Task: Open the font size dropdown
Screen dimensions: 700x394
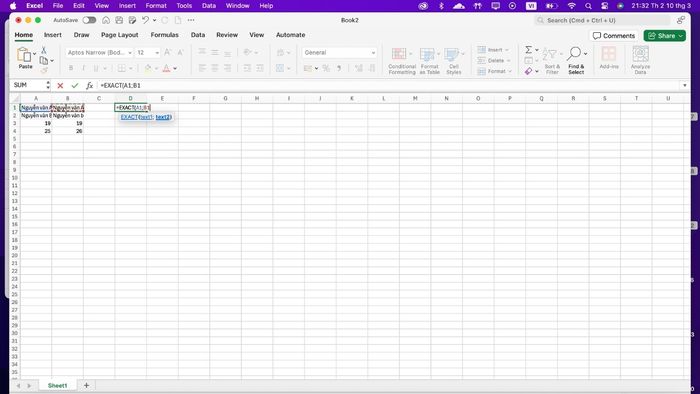Action: pos(157,53)
